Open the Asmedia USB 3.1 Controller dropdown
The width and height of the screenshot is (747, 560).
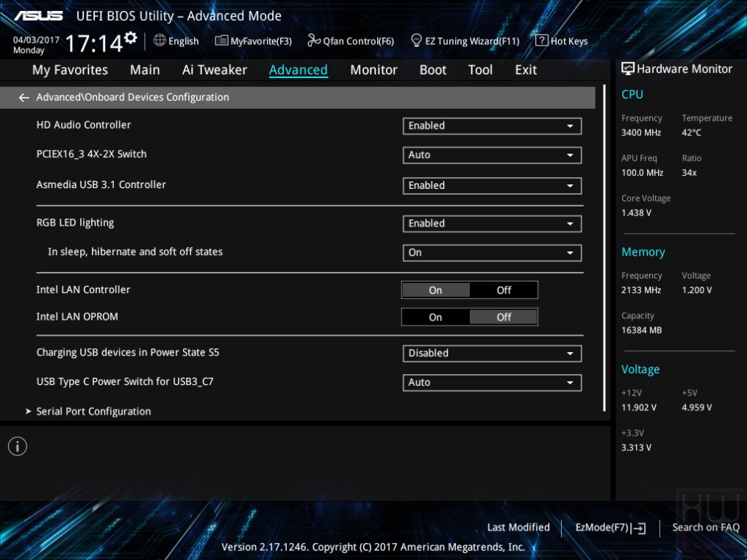coord(492,186)
